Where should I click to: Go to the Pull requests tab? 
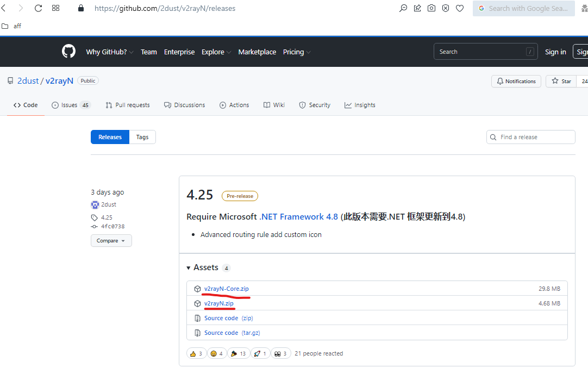128,105
